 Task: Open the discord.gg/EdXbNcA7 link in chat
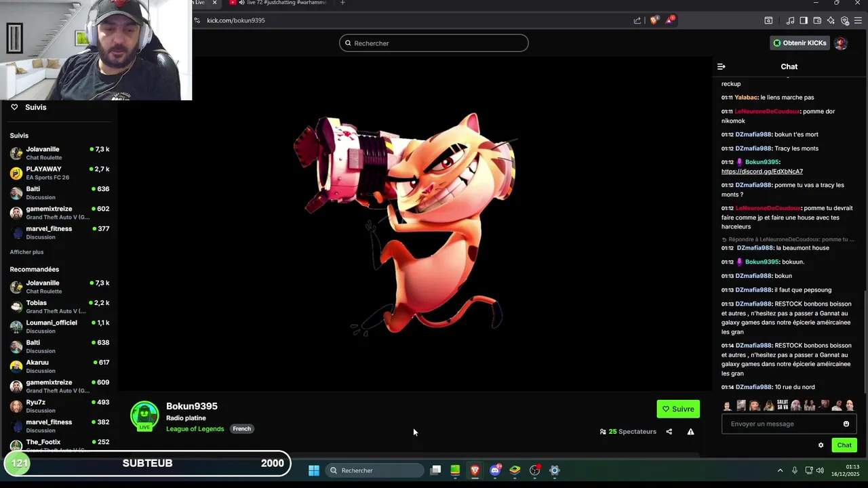tap(762, 171)
